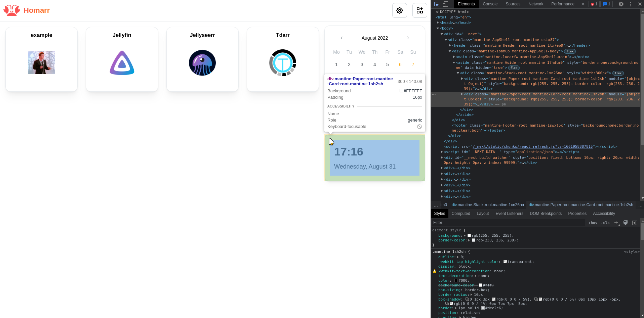644x318 pixels.
Task: Toggle .cls element classes panel
Action: point(606,223)
